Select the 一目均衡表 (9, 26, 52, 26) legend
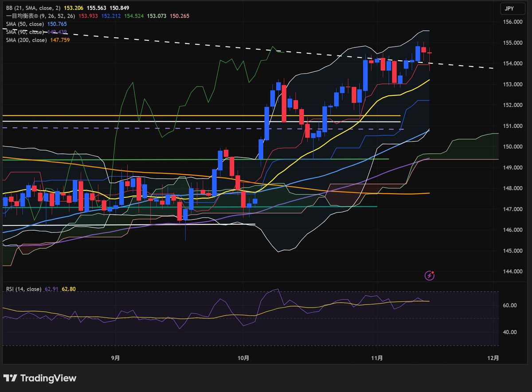 (41, 16)
